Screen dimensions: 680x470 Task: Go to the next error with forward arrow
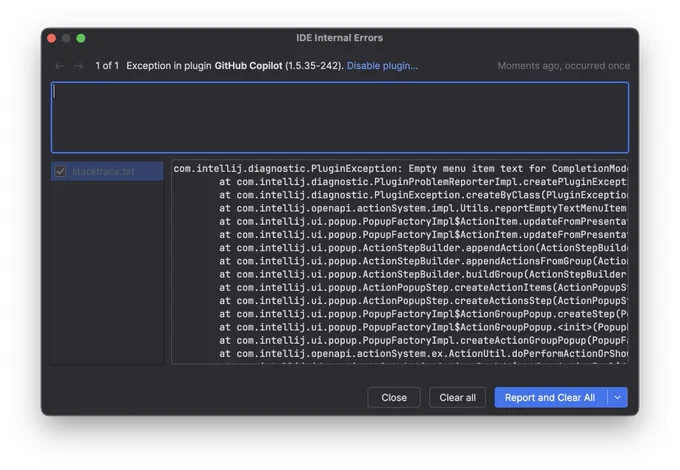point(78,66)
